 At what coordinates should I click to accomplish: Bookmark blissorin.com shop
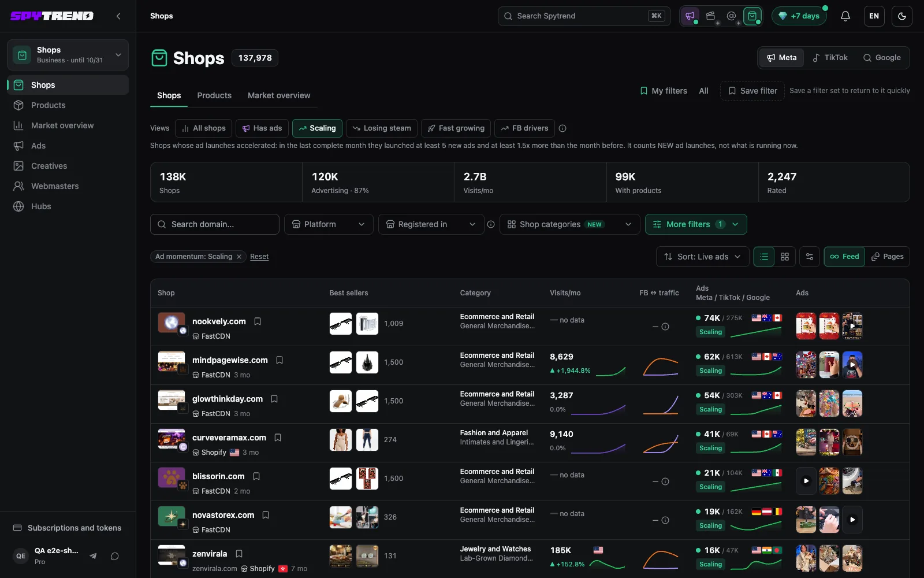click(x=256, y=476)
